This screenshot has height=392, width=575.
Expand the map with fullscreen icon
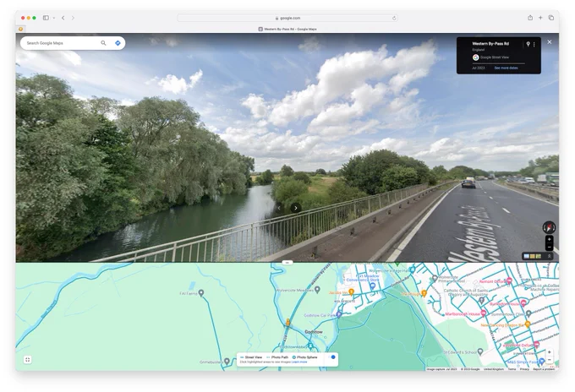pos(28,360)
